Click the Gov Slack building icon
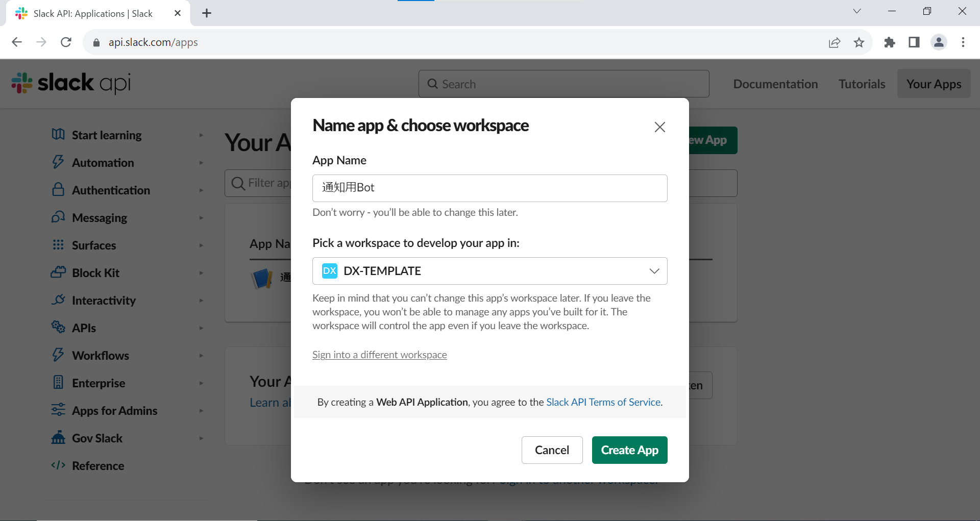The height and width of the screenshot is (521, 980). (58, 438)
